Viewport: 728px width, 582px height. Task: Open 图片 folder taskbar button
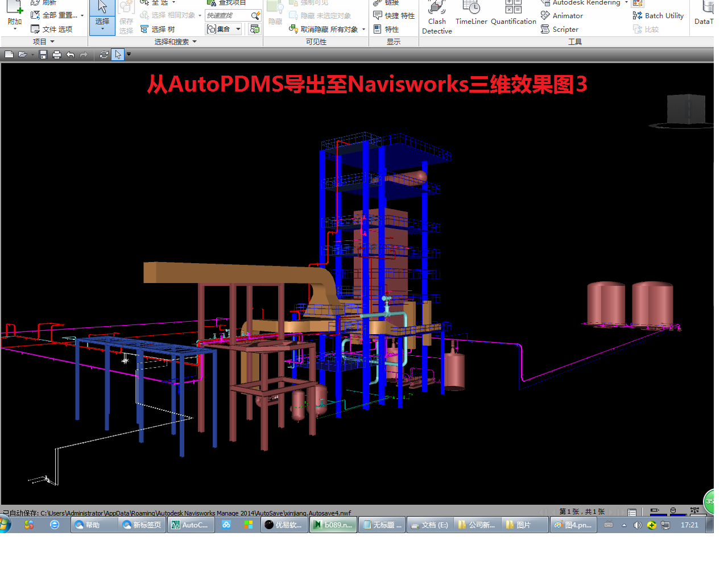pyautogui.click(x=525, y=525)
